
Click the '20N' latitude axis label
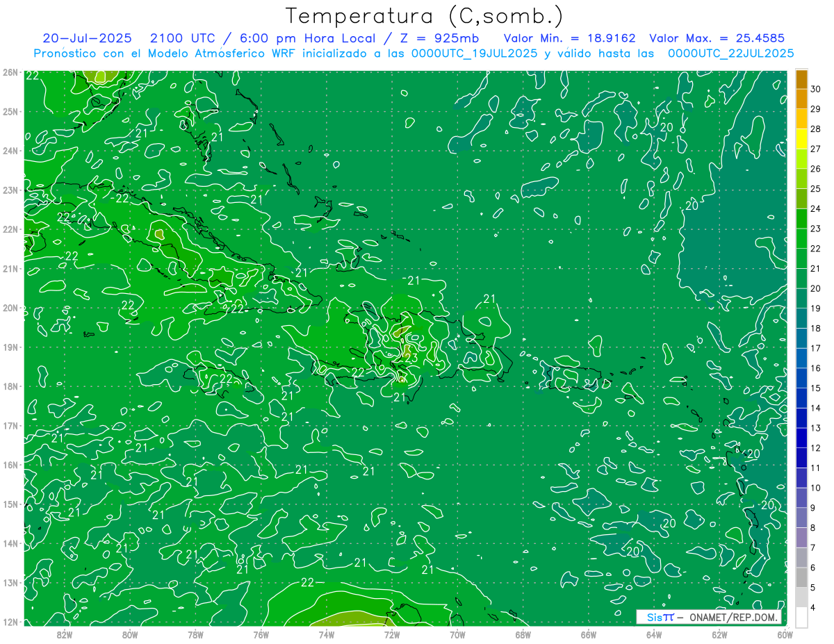pyautogui.click(x=10, y=308)
